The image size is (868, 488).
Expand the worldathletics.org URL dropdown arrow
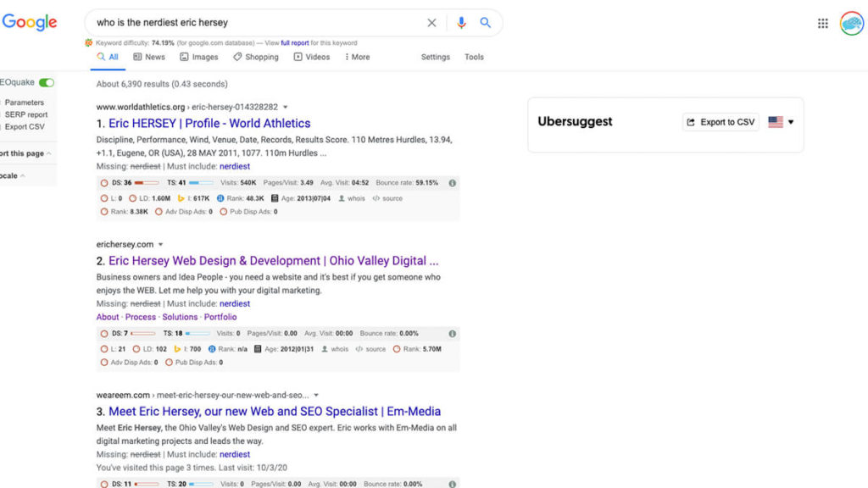286,108
